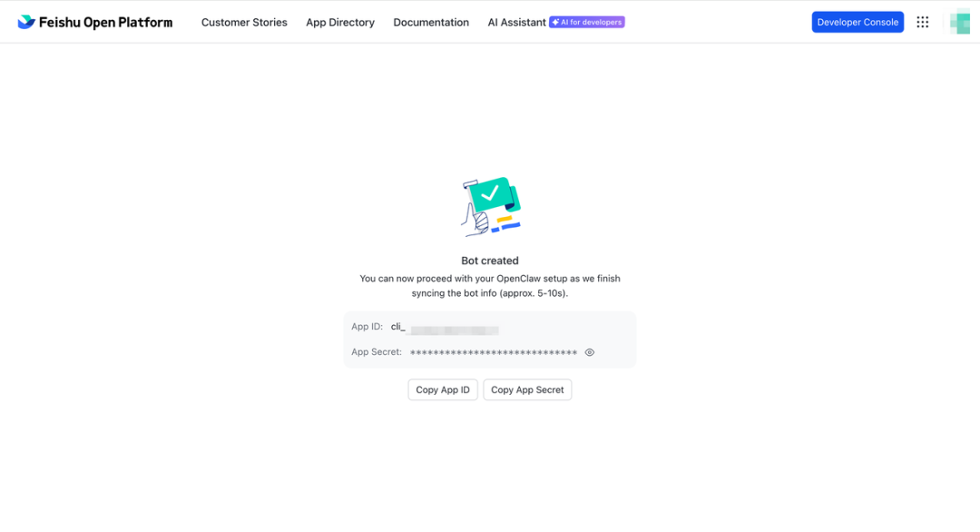Go to Documentation
980x532 pixels.
click(x=431, y=22)
